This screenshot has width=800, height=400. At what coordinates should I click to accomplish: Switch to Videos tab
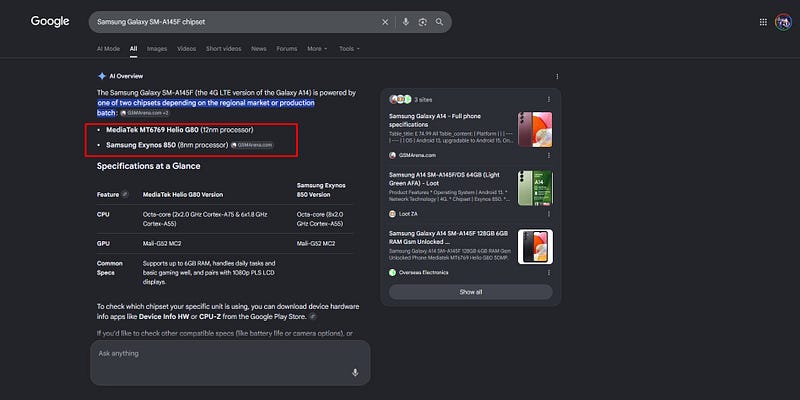(187, 48)
